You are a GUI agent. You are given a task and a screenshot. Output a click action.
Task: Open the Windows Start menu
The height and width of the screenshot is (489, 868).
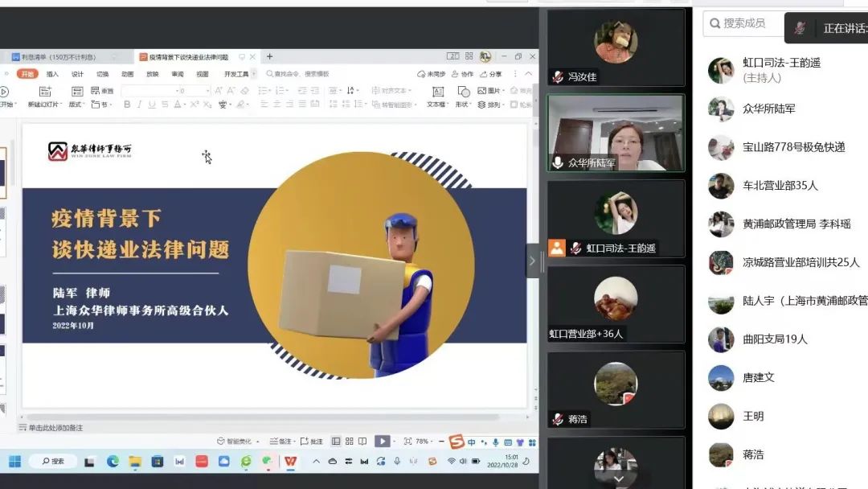point(15,462)
